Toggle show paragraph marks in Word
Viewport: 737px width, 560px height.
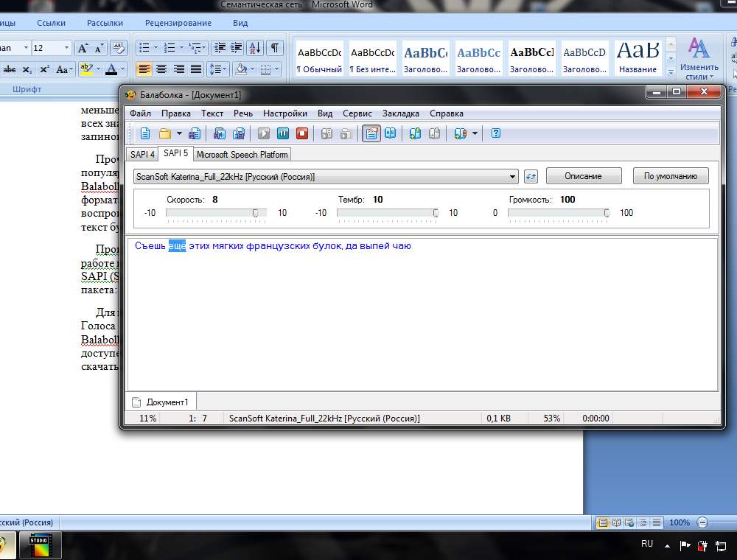pyautogui.click(x=274, y=48)
